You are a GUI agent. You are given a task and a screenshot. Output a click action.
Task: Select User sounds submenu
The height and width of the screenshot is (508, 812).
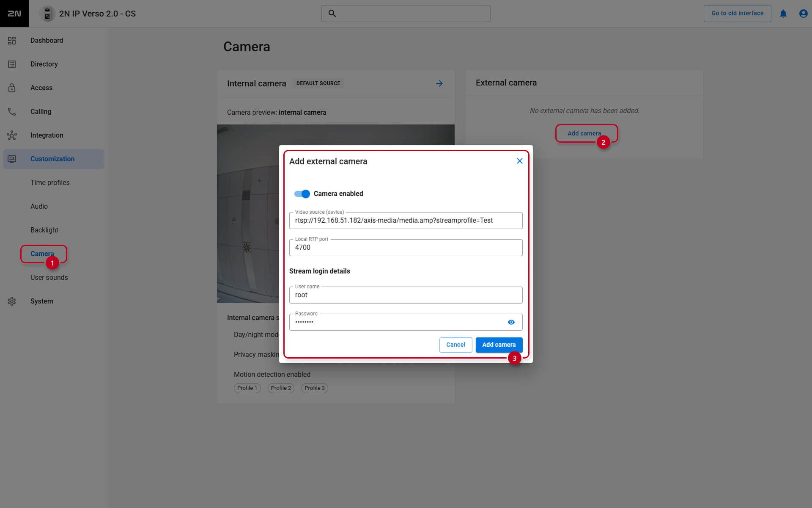point(49,278)
